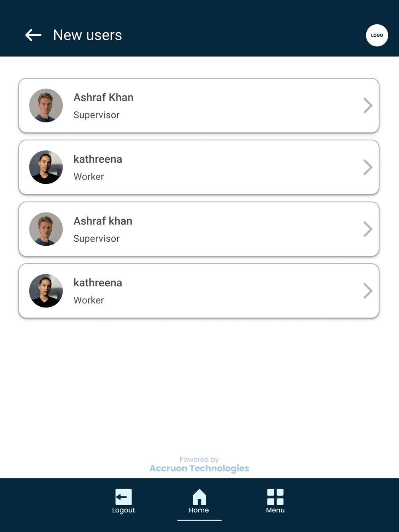The width and height of the screenshot is (399, 532).
Task: Select the Home tab text label
Action: pos(199,510)
